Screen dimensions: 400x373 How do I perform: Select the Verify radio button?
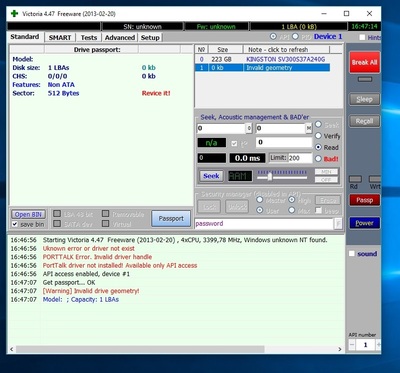tap(318, 136)
